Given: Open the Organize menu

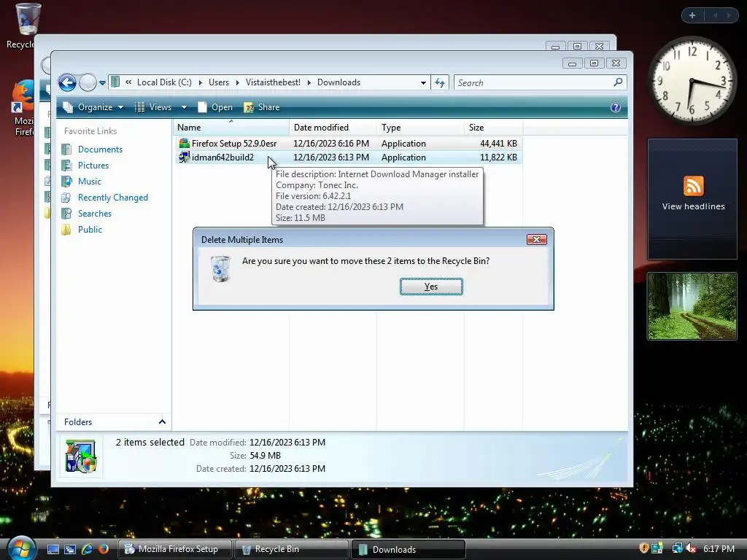Looking at the screenshot, I should 93,107.
